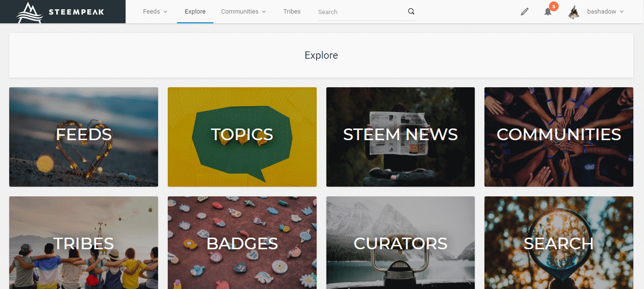Open the FEEDS explore tile

click(83, 137)
